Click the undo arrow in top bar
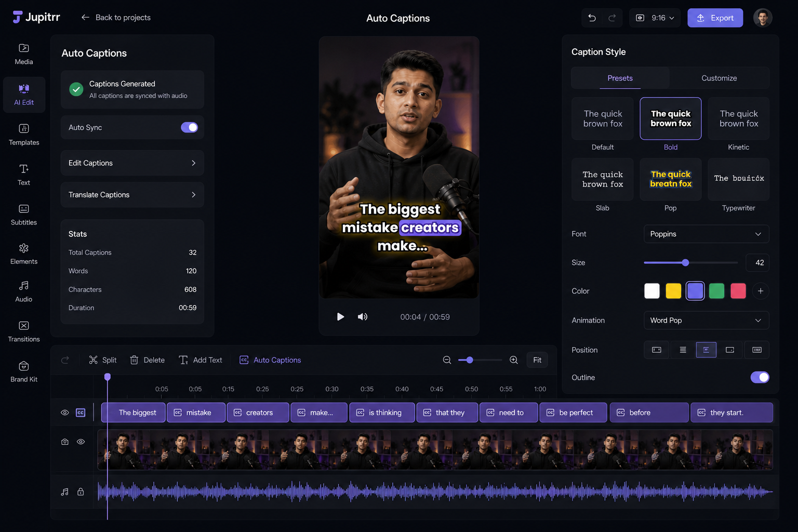 (592, 18)
